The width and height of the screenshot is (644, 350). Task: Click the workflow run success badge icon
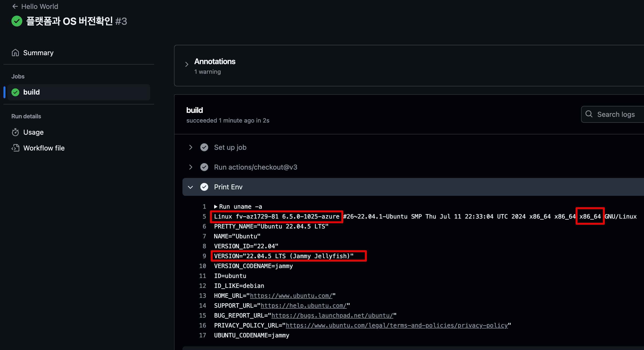coord(17,21)
